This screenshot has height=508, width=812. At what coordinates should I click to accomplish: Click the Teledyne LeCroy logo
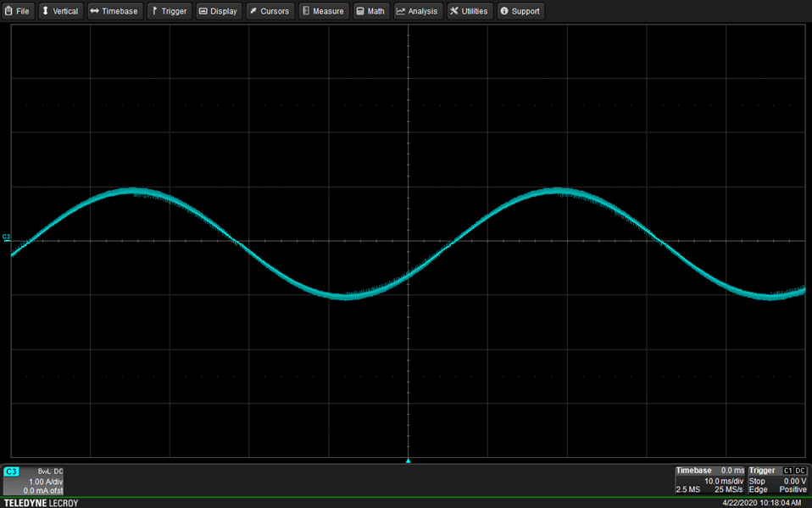pos(40,503)
